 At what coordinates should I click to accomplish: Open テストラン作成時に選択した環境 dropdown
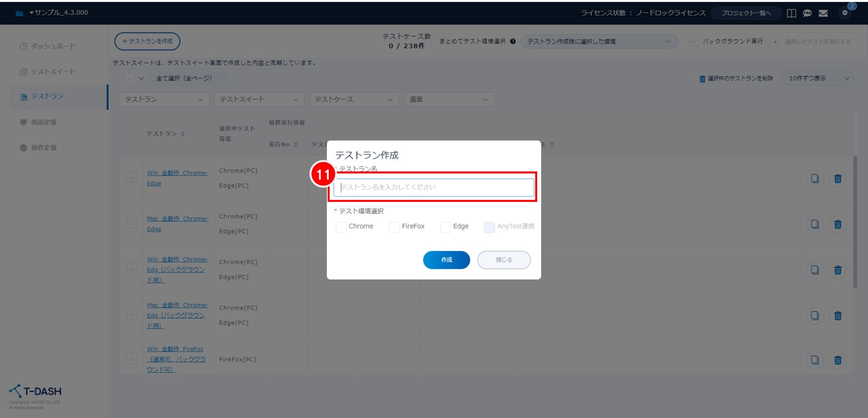[598, 42]
